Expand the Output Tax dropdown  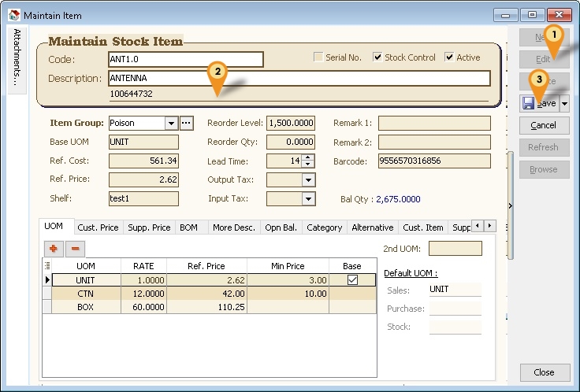click(x=308, y=180)
